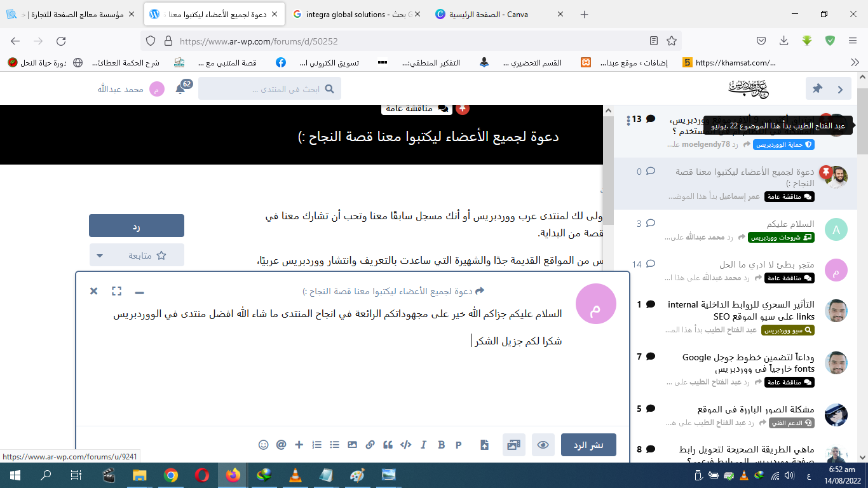Screen dimensions: 868x488
Task: Switch to مؤسسة معالج الصفحة browser tab
Action: tap(71, 14)
